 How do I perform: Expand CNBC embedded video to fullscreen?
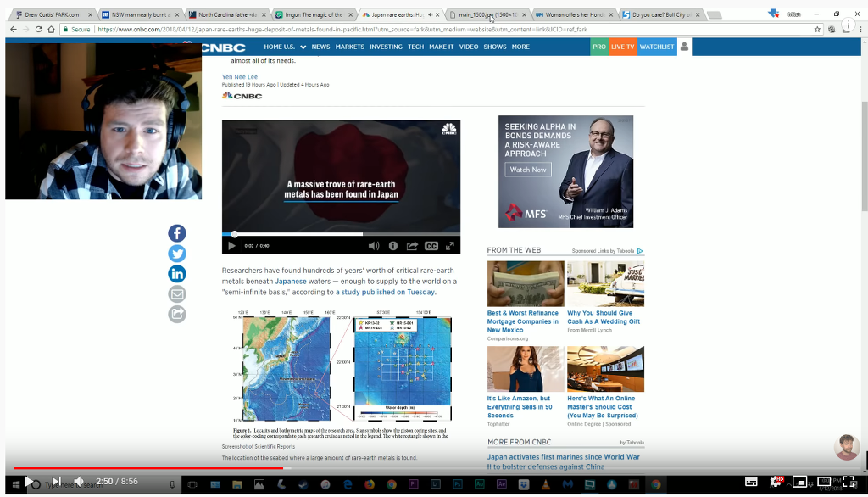point(450,246)
